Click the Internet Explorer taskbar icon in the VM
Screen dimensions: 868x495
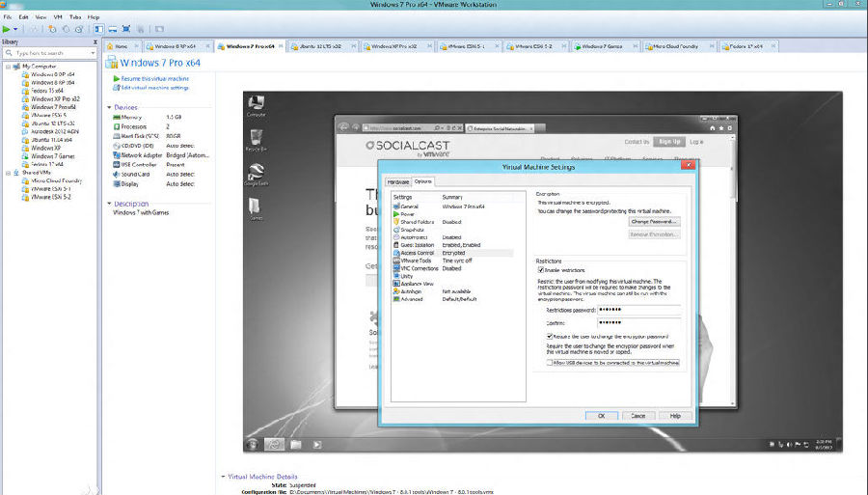274,444
